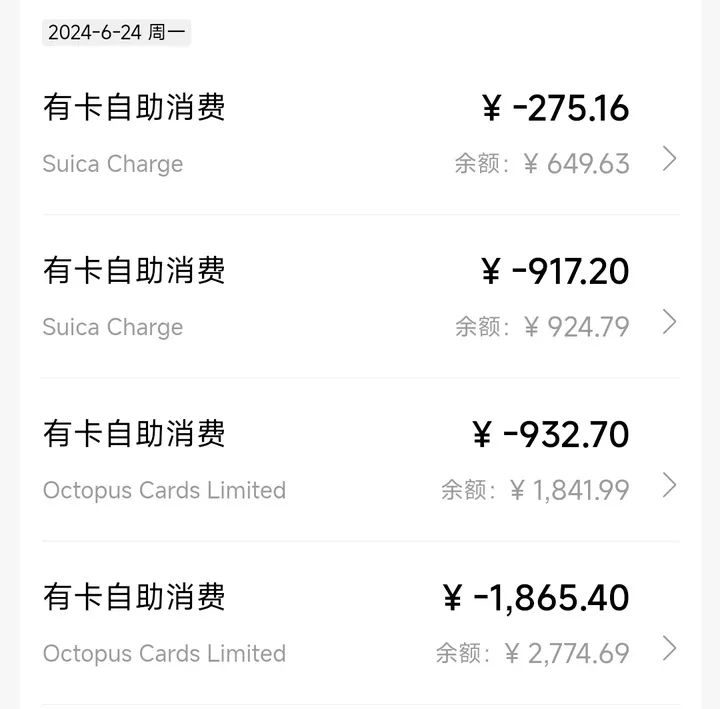Tap the 2024-6-24 周一 date label
This screenshot has height=709, width=720.
116,32
